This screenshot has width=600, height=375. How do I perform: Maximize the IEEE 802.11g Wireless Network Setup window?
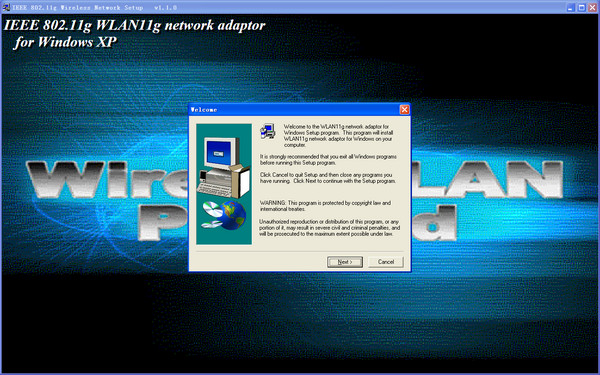pyautogui.click(x=582, y=7)
